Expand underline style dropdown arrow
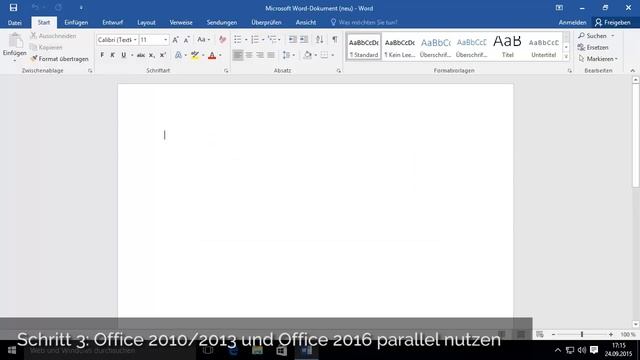This screenshot has height=360, width=640. point(132,55)
